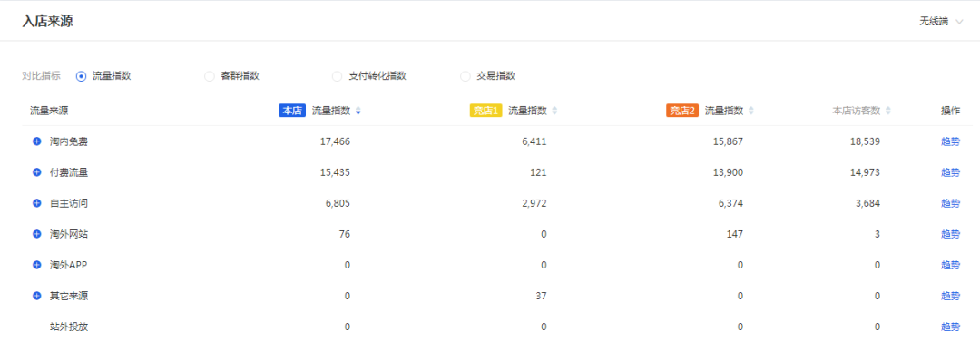Select the 客群指数 radio button
The height and width of the screenshot is (361, 980).
(210, 76)
